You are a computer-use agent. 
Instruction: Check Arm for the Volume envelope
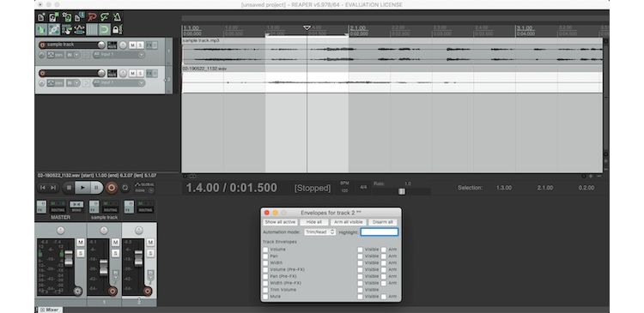[384, 250]
